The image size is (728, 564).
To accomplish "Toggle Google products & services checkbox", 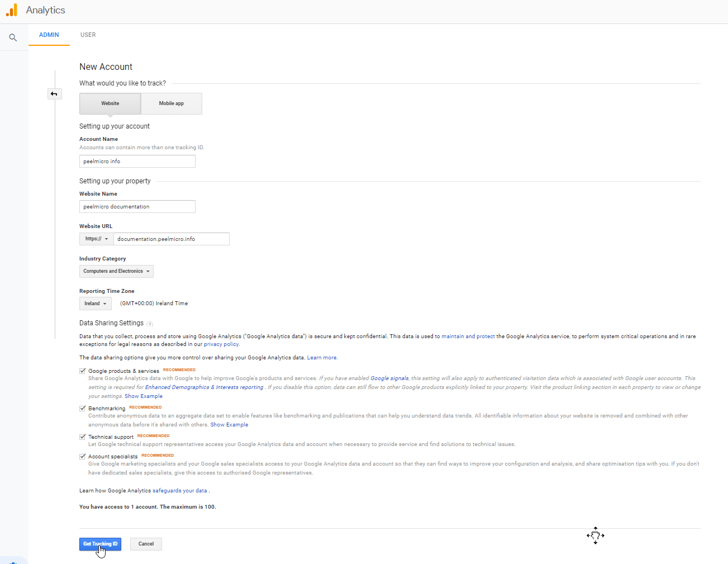I will tap(83, 371).
